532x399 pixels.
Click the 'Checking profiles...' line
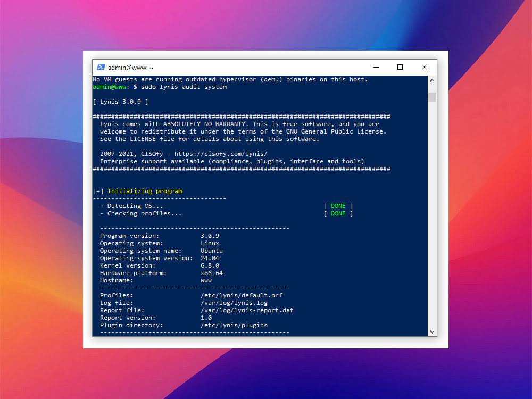[x=141, y=213]
